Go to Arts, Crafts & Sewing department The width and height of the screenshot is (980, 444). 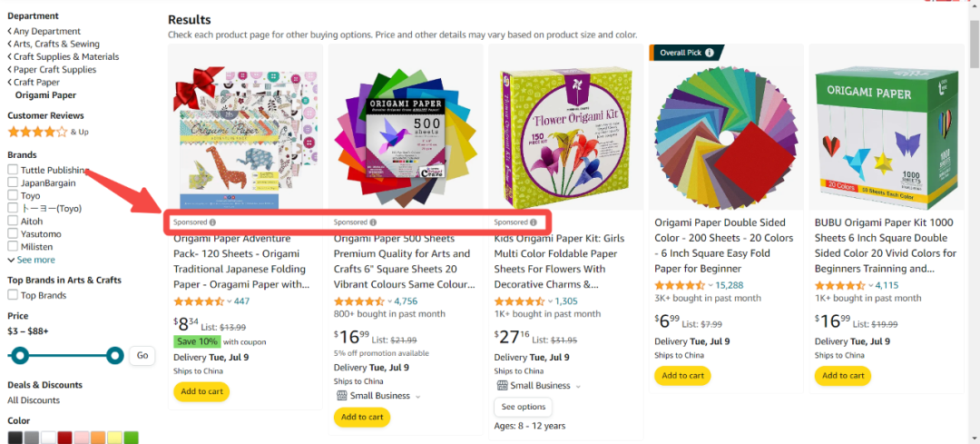pos(56,44)
